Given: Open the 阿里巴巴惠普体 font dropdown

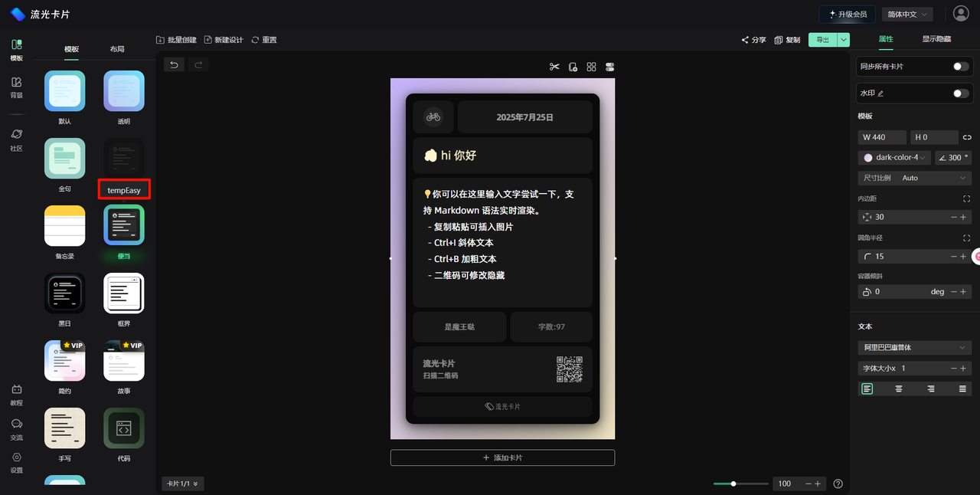Looking at the screenshot, I should tap(914, 348).
